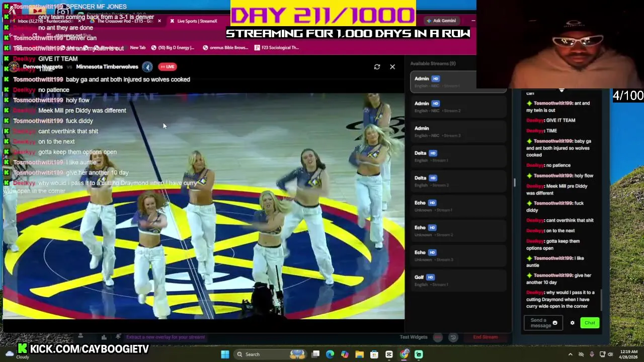
Task: Open green streaming app on taskbar
Action: tap(419, 354)
